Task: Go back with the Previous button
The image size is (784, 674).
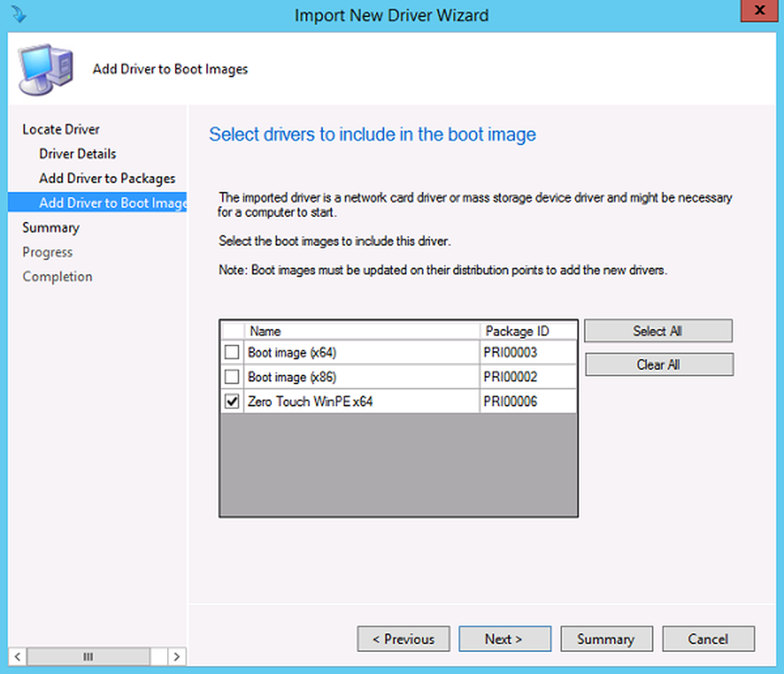Action: tap(403, 639)
